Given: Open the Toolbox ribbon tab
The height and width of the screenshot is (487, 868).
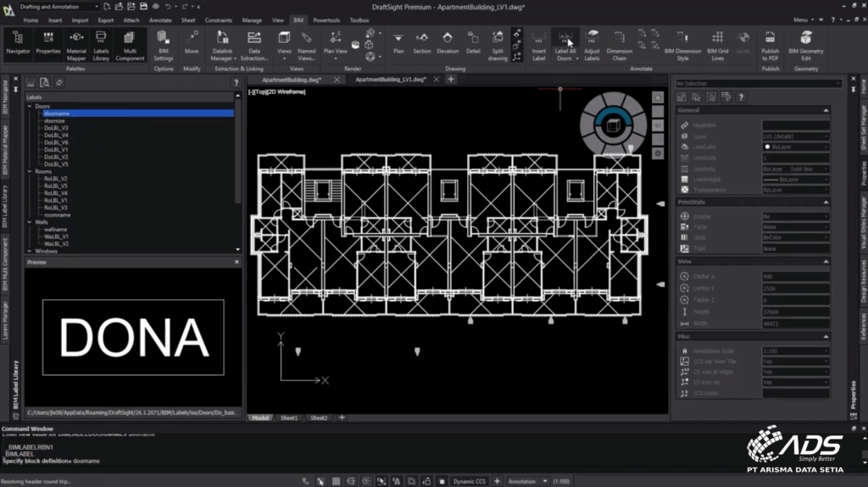Looking at the screenshot, I should point(359,20).
